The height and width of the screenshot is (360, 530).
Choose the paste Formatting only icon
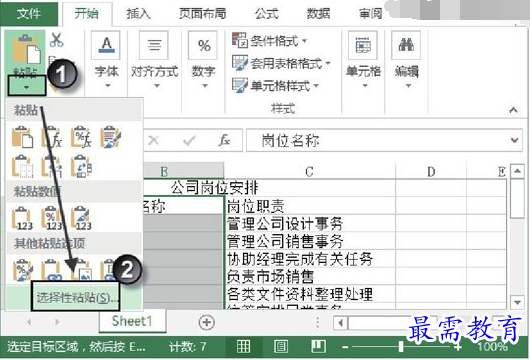[x=22, y=270]
